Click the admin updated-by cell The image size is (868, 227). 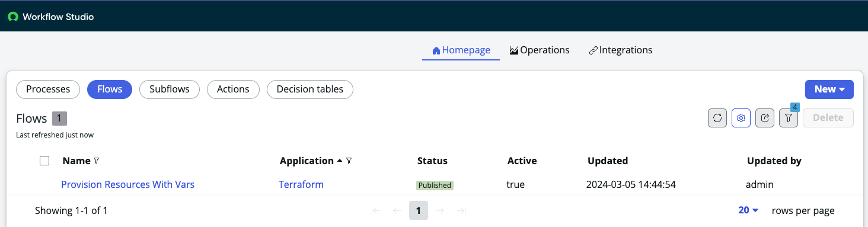[x=759, y=185]
